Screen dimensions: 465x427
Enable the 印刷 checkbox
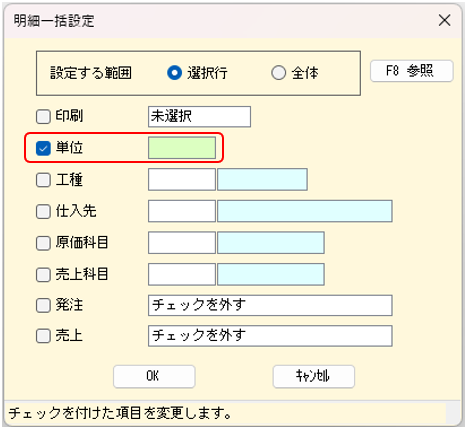43,117
